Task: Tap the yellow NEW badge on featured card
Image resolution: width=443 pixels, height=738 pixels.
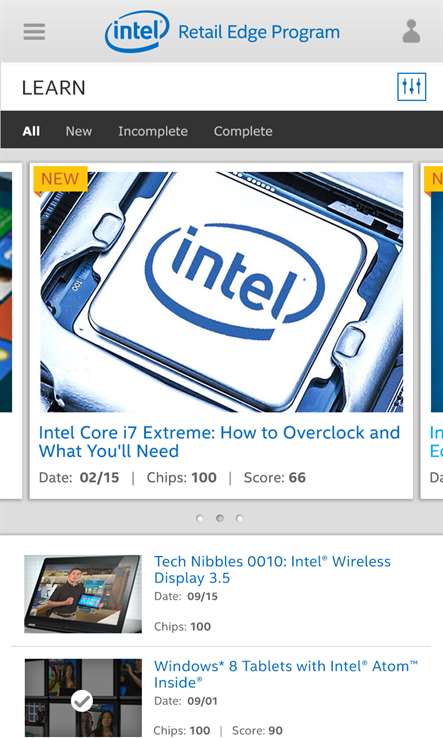Action: (60, 179)
